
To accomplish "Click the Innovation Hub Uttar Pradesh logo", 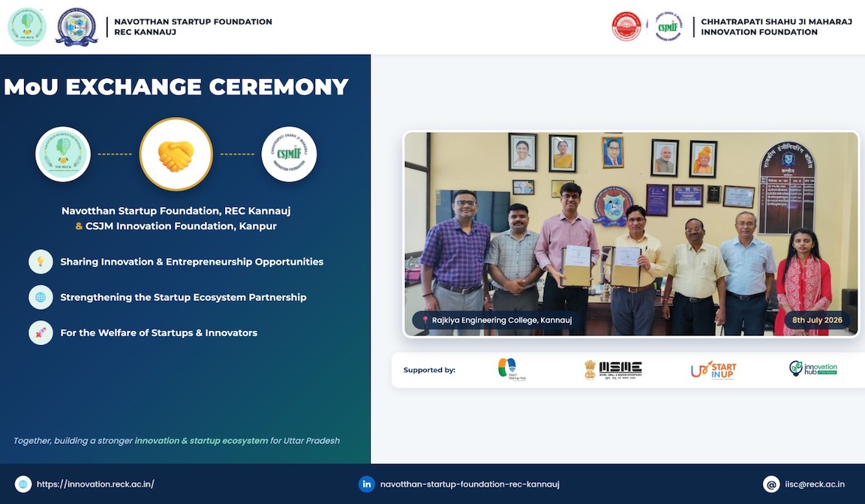I will (x=813, y=368).
